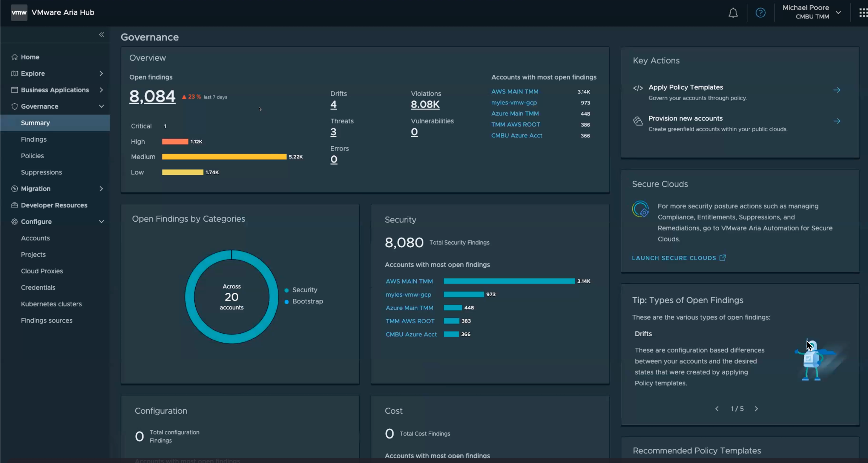Open Projects under Configure

(x=33, y=255)
